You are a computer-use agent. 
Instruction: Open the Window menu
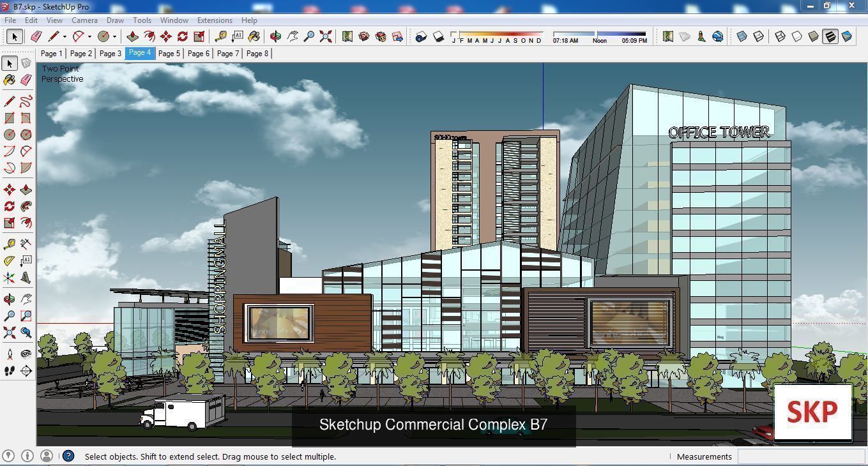coord(174,20)
